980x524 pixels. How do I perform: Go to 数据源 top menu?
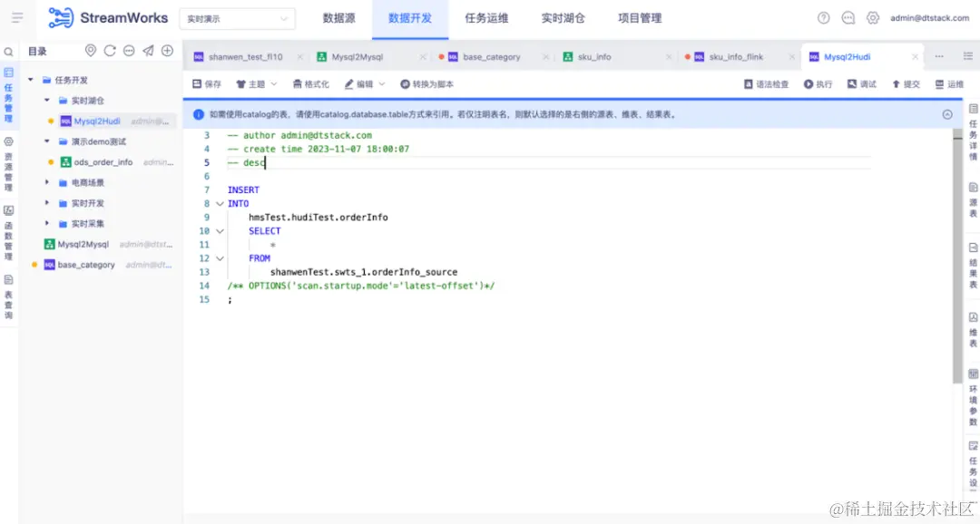click(338, 18)
